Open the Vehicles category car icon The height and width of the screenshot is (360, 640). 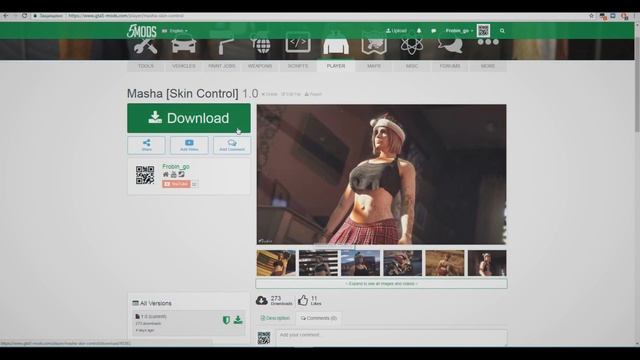184,44
